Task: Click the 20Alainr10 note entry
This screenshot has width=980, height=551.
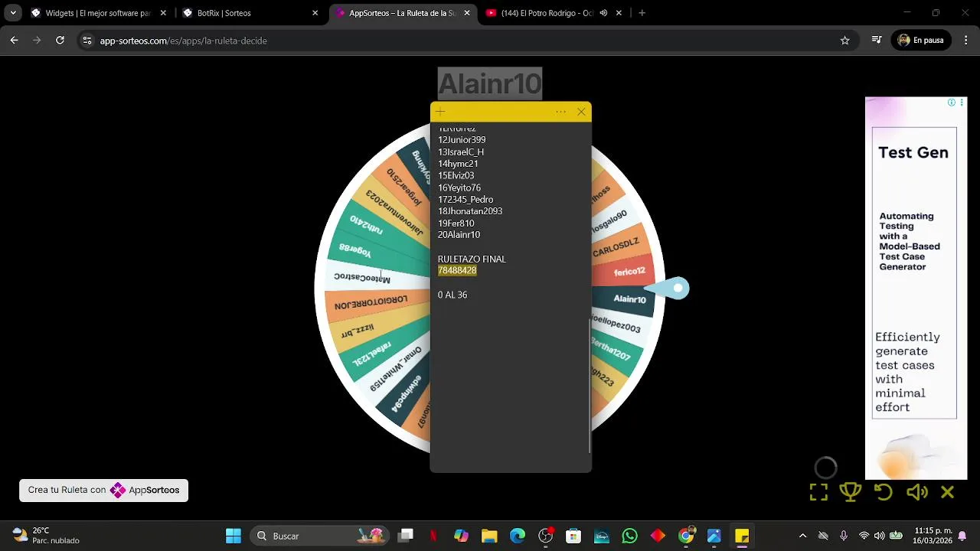Action: pos(459,235)
